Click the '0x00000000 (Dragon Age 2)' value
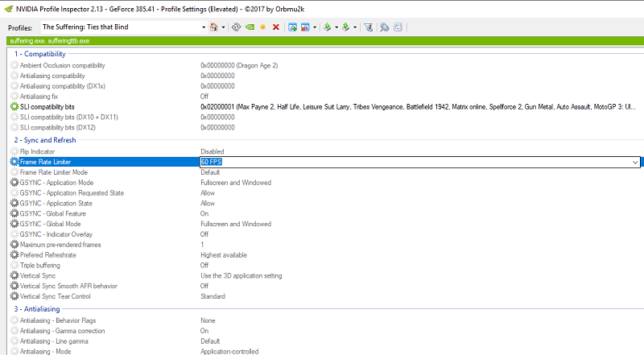Image resolution: width=644 pixels, height=355 pixels. pyautogui.click(x=239, y=65)
